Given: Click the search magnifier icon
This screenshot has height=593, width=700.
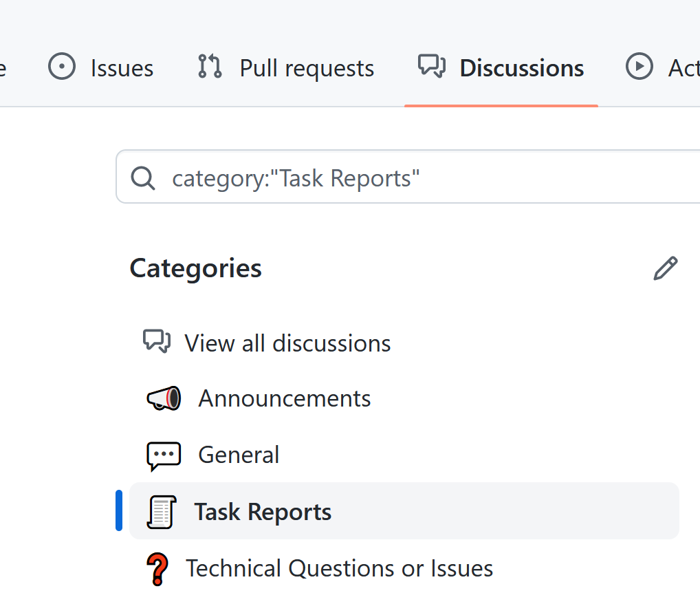Looking at the screenshot, I should click(x=143, y=178).
